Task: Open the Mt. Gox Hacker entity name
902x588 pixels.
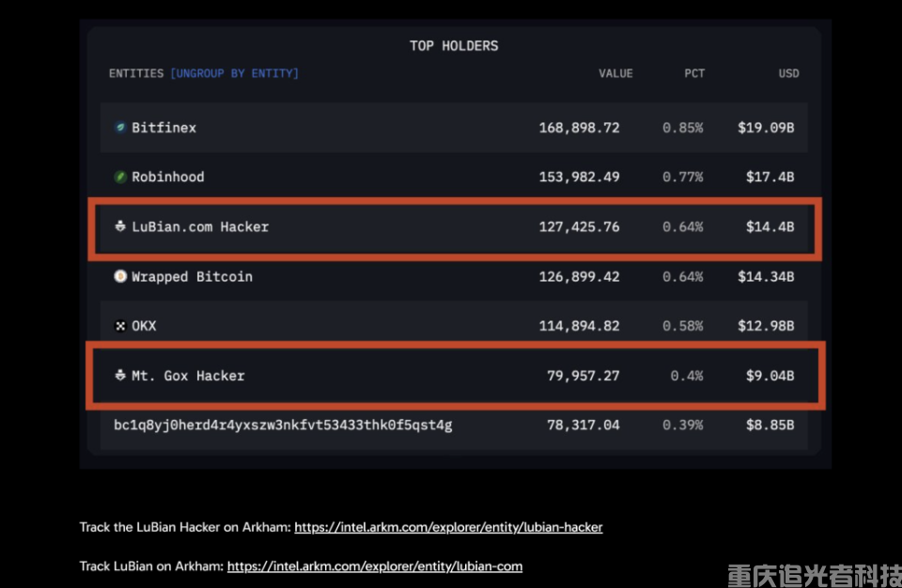Action: 188,376
